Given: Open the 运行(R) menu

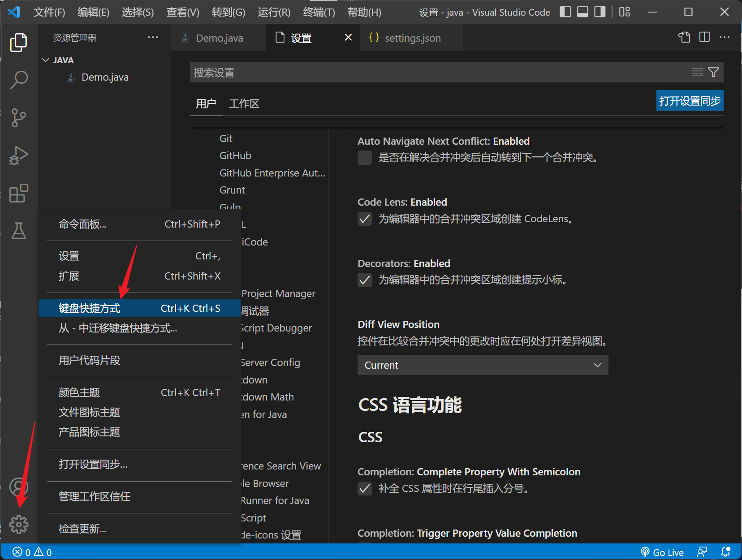Looking at the screenshot, I should (x=274, y=12).
